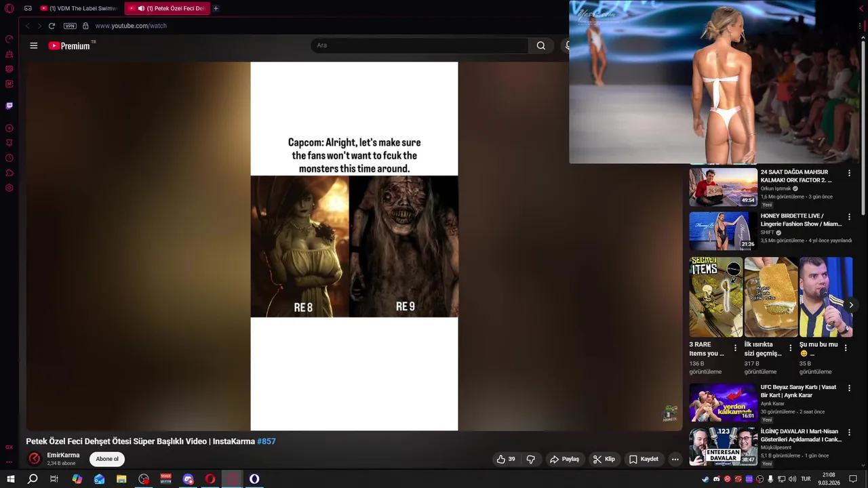Toggle the VPN badge in address bar
This screenshot has height=488, width=868.
[70, 26]
